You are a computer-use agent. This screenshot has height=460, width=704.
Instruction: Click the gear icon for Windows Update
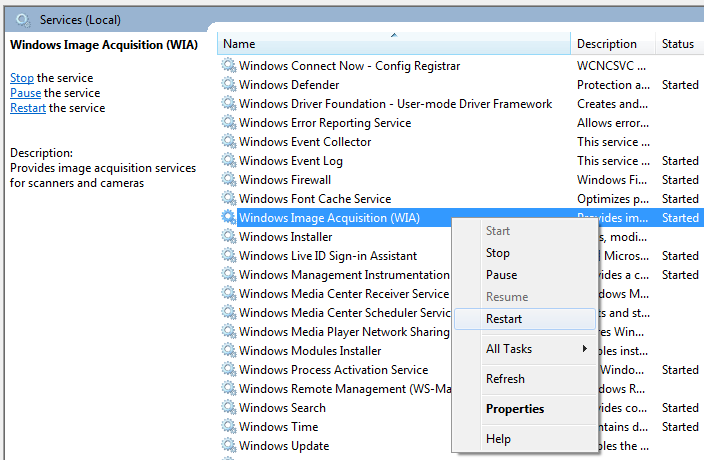[229, 446]
